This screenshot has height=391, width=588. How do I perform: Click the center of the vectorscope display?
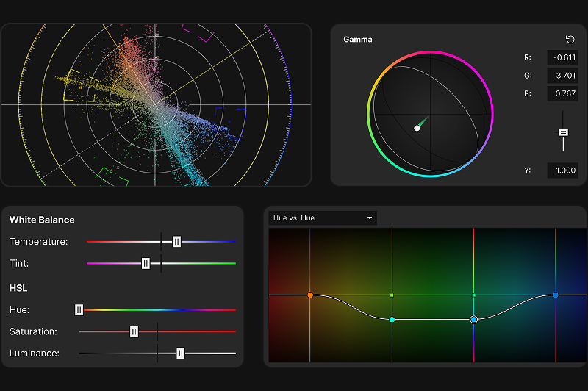pos(155,104)
